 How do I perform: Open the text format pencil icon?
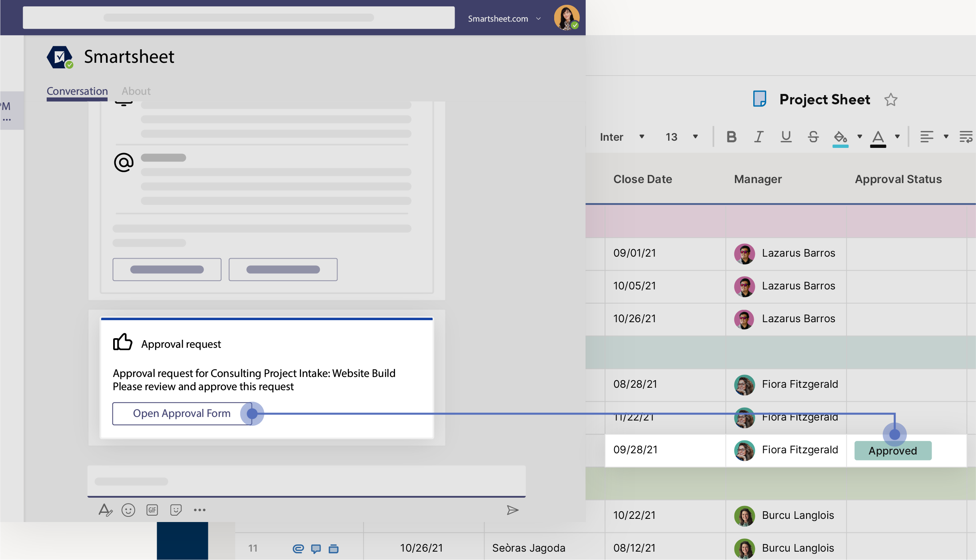[105, 510]
